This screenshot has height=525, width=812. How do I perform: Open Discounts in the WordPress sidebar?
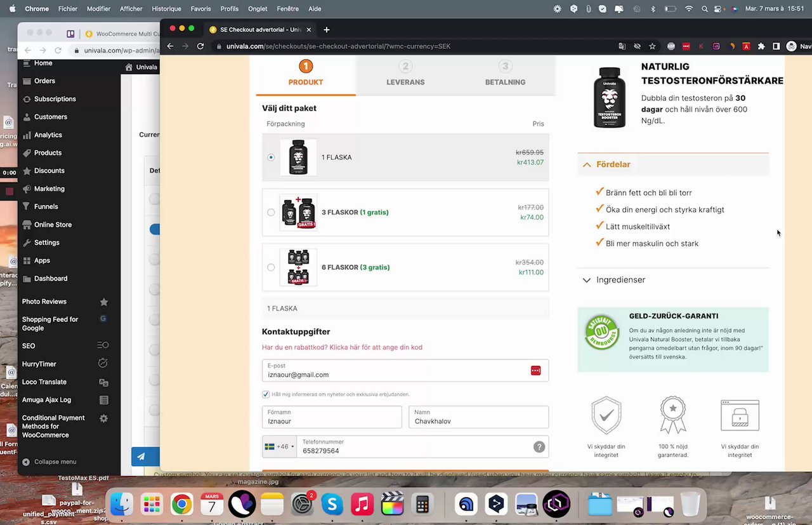tap(49, 171)
